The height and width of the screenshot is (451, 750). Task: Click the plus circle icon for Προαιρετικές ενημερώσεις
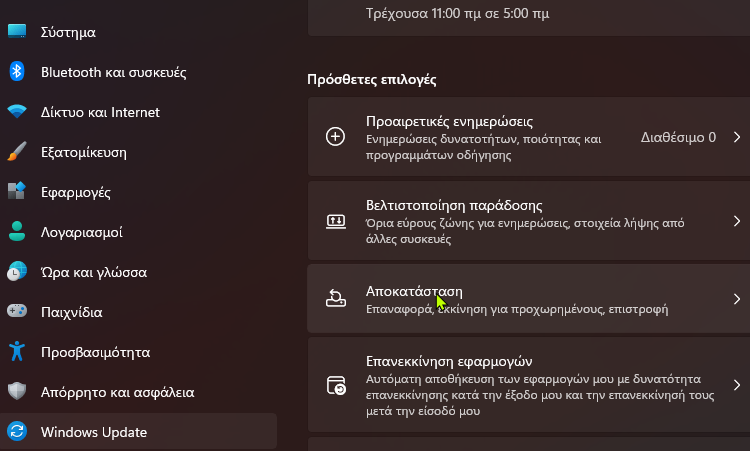pos(335,137)
